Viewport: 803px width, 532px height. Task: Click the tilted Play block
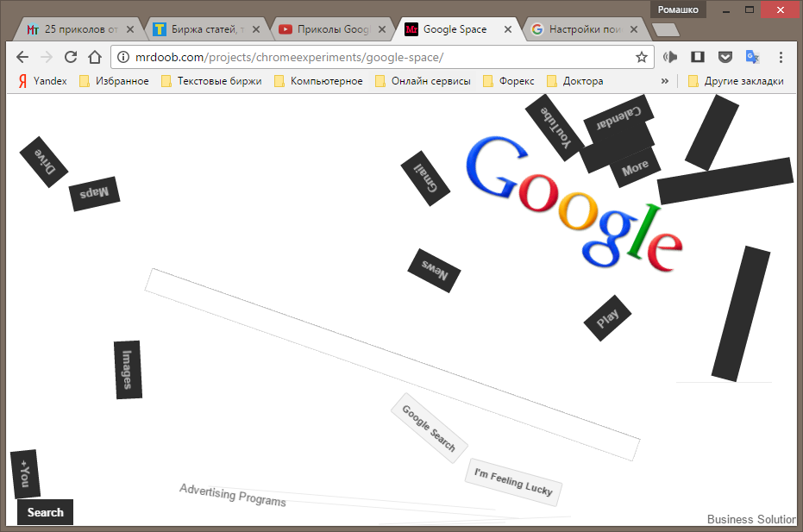(x=607, y=318)
